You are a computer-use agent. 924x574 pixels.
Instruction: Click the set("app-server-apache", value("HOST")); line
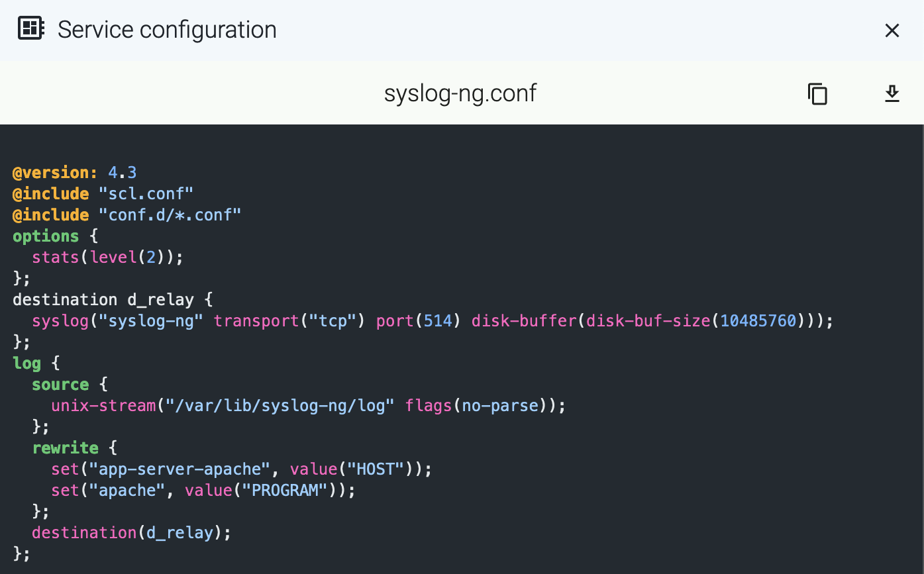click(242, 469)
